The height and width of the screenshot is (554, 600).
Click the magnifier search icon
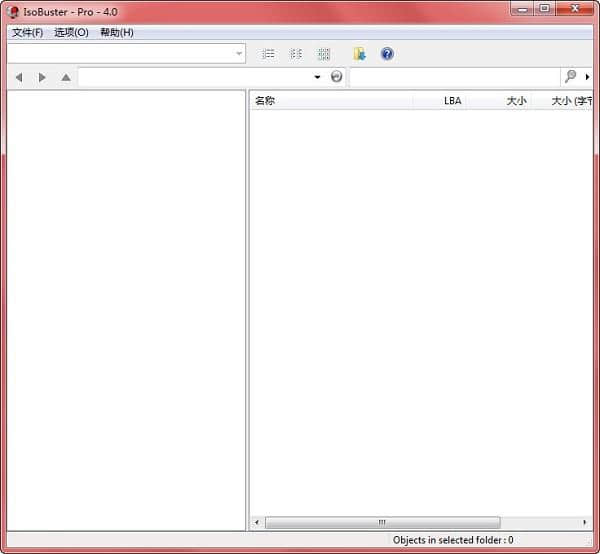coord(570,77)
